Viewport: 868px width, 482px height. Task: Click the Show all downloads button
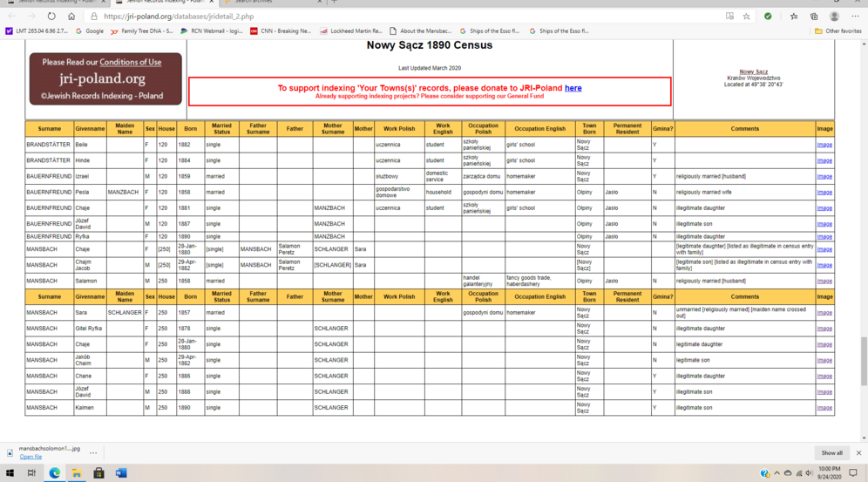click(x=831, y=452)
